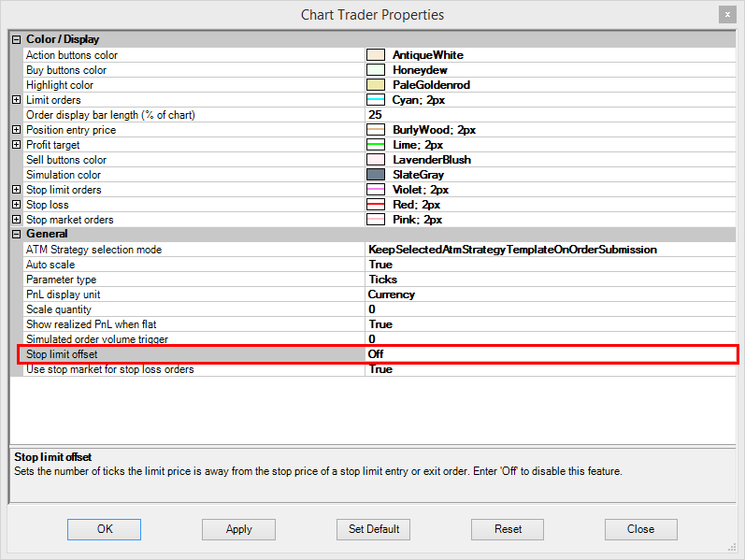Close the Chart Trader Properties window
Screen dimensions: 745x560
pos(726,15)
